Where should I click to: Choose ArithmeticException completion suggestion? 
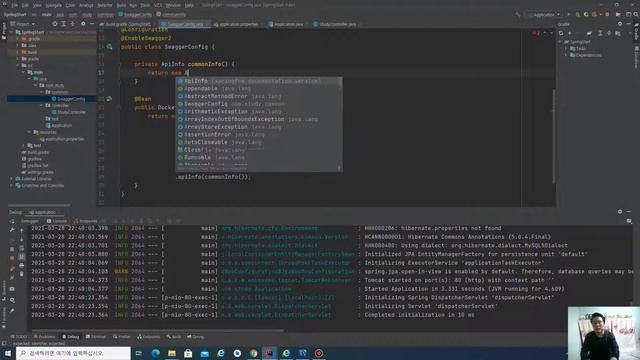click(x=258, y=111)
